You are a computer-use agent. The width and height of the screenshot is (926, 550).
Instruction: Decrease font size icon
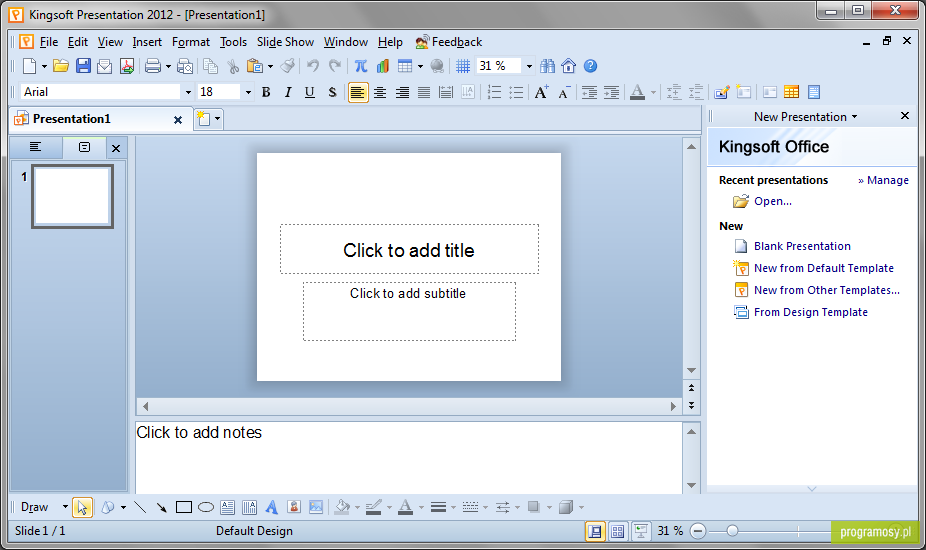tap(564, 92)
